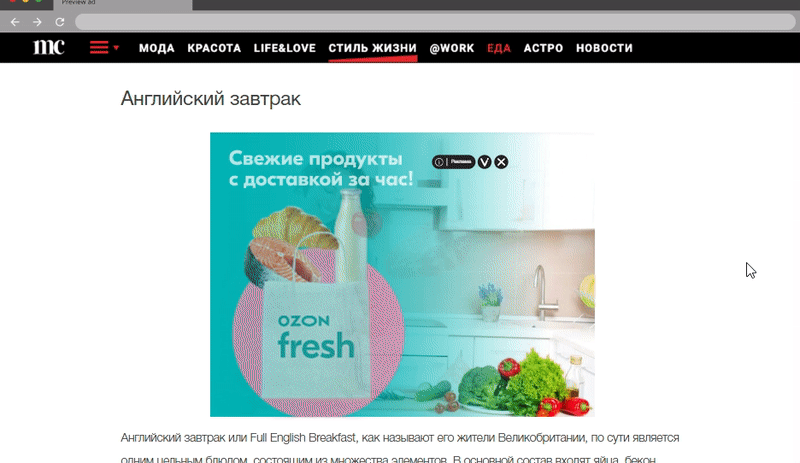This screenshot has width=800, height=463.
Task: Expand the menu dropdown arrow beside hamburger
Action: [116, 48]
